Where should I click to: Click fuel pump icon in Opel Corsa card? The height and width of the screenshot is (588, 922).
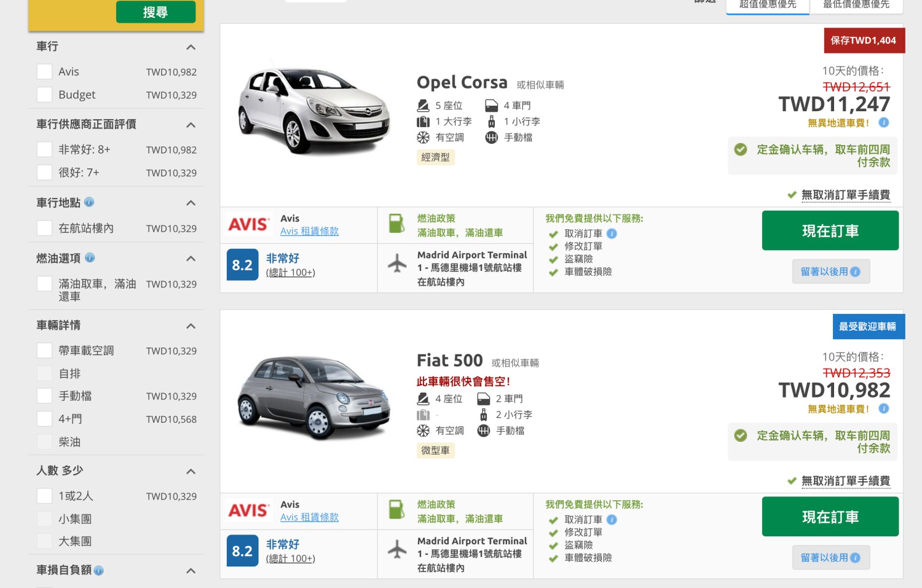point(397,223)
